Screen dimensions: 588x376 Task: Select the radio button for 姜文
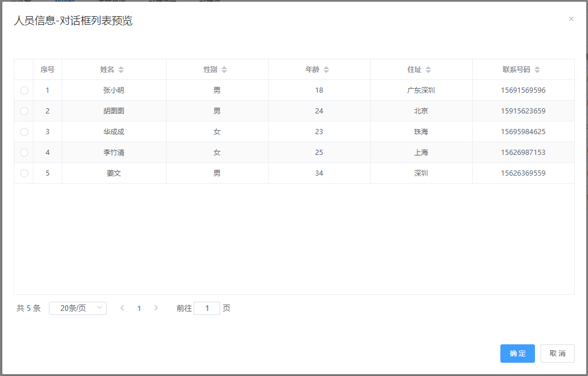tap(24, 173)
